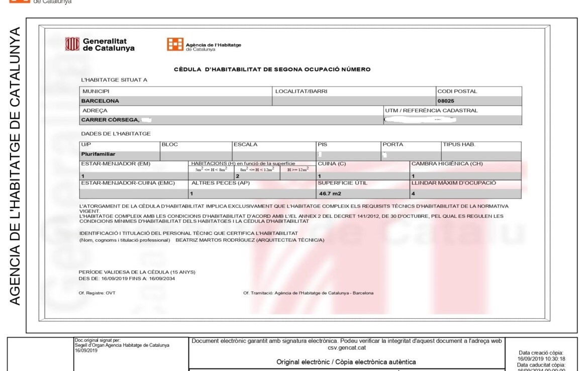
Task: Click the technician name Beatriz Martos Rodríguez
Action: (x=215, y=240)
